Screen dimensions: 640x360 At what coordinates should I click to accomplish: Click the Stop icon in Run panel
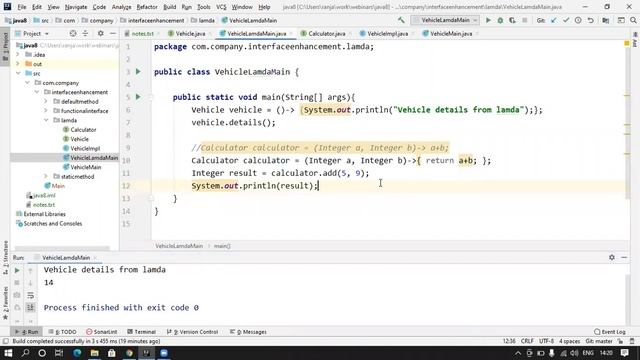[17, 282]
